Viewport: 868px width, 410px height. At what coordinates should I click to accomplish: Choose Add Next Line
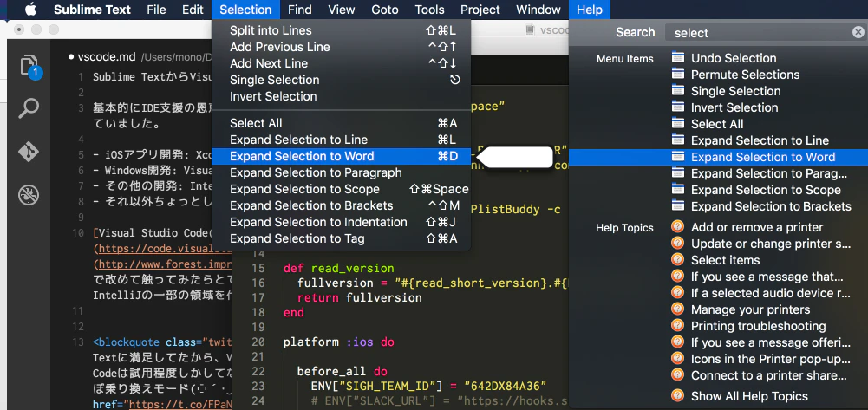[x=341, y=63]
